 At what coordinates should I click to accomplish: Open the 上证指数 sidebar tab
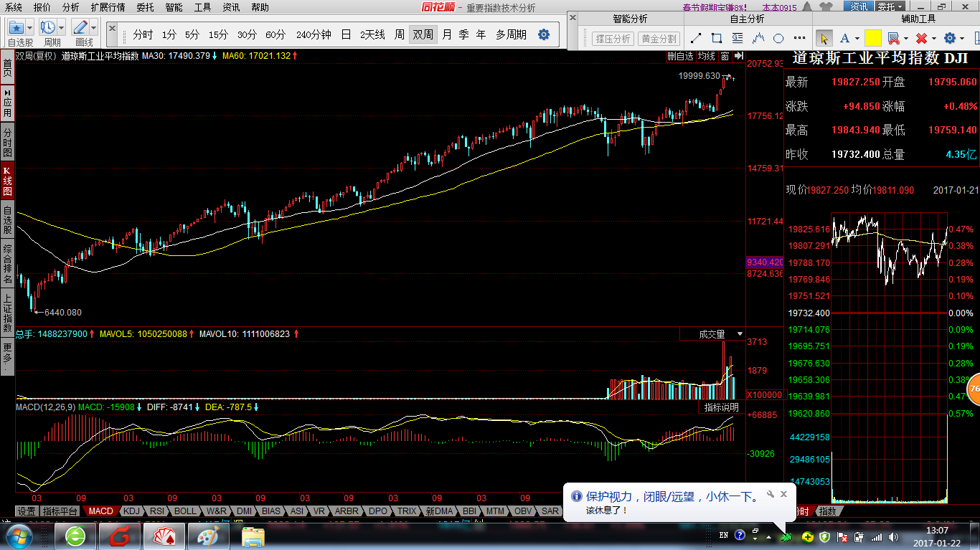tap(7, 313)
